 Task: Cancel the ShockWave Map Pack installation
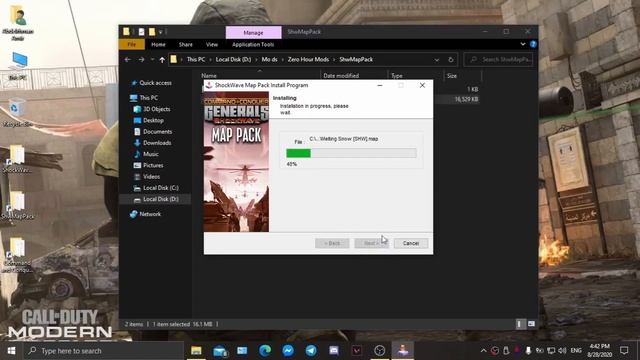click(411, 243)
